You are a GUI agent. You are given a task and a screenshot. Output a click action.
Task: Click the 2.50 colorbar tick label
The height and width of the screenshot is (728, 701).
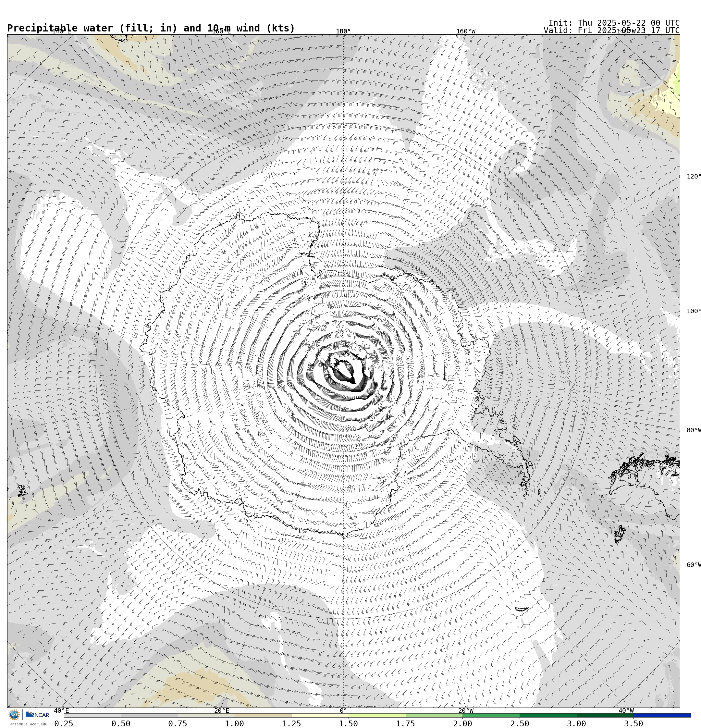(519, 723)
